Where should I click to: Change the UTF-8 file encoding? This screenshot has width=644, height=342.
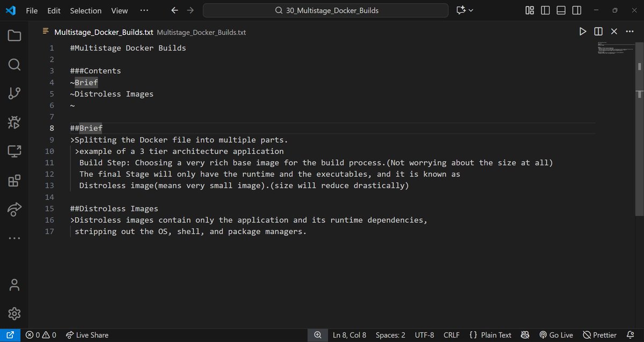[425, 335]
